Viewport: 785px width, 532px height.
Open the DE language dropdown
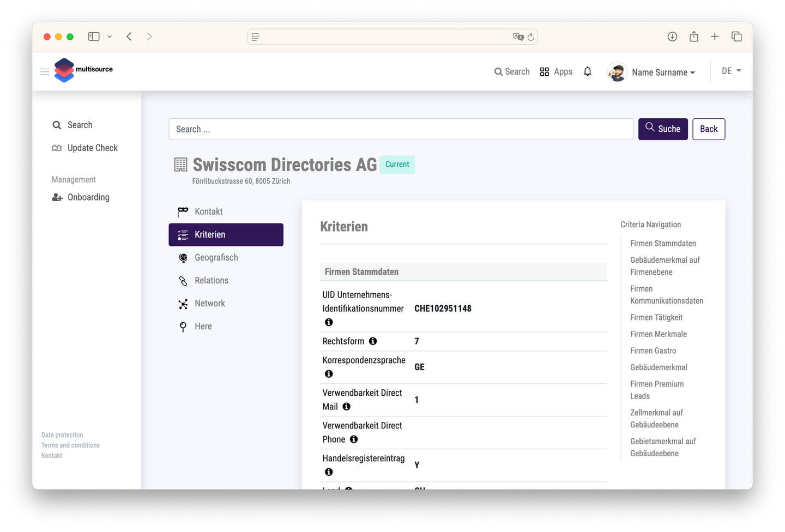pyautogui.click(x=731, y=71)
